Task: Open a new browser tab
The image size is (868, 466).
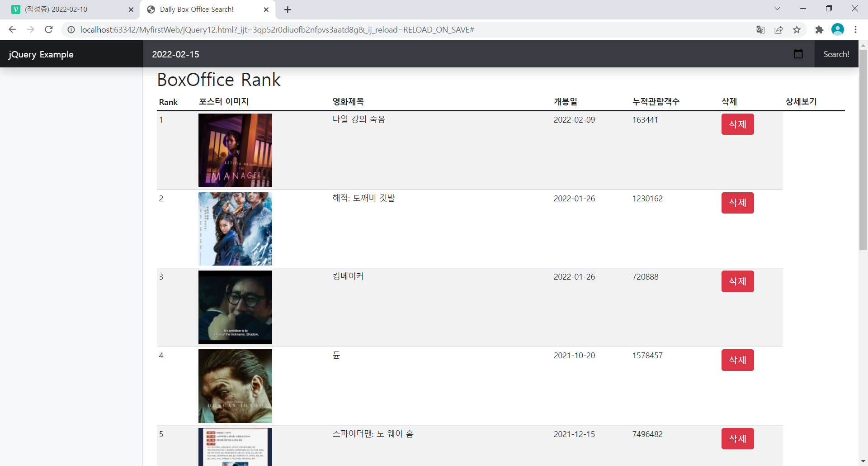Action: (x=288, y=10)
